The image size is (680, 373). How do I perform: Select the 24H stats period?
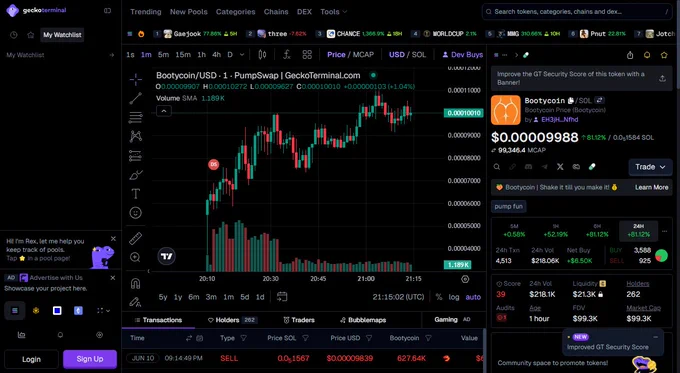coord(638,231)
